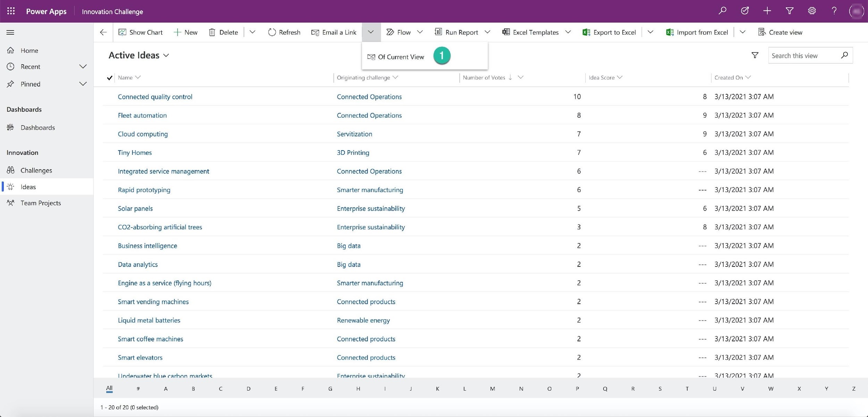
Task: Open the 3D Printing challenge link
Action: pos(353,153)
